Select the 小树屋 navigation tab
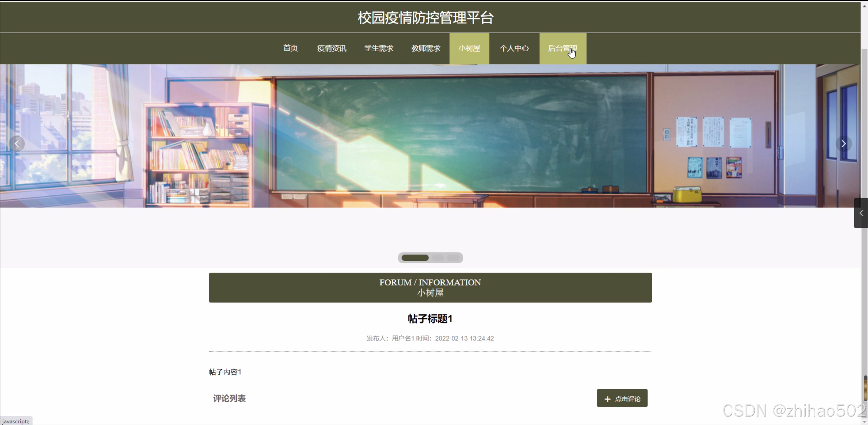868x425 pixels. (469, 48)
